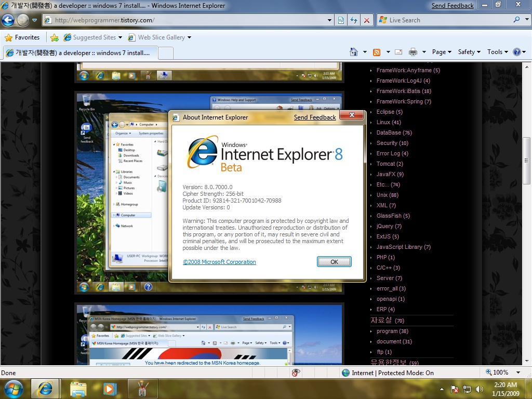
Task: Open the Recent Pages dropdown arrow
Action: (x=35, y=20)
